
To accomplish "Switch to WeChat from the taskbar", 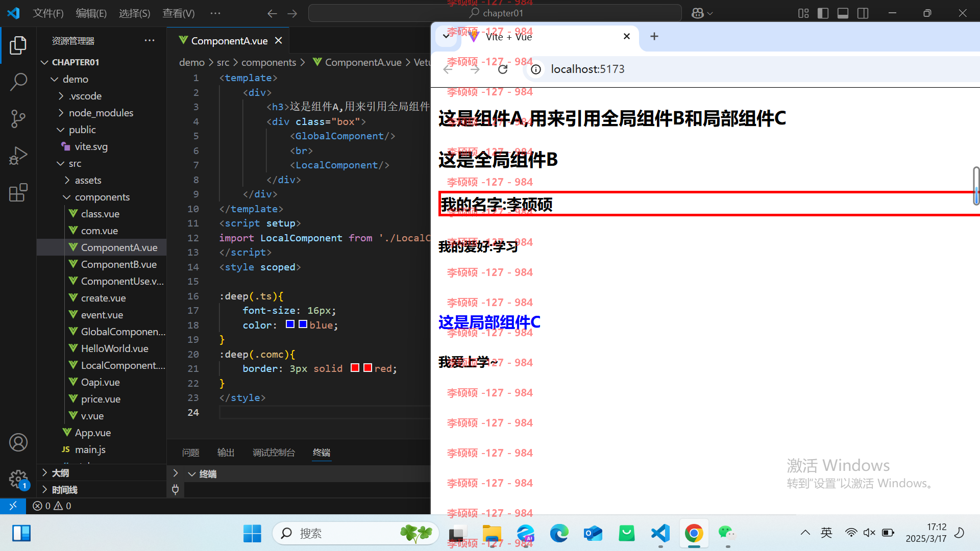I will point(727,534).
